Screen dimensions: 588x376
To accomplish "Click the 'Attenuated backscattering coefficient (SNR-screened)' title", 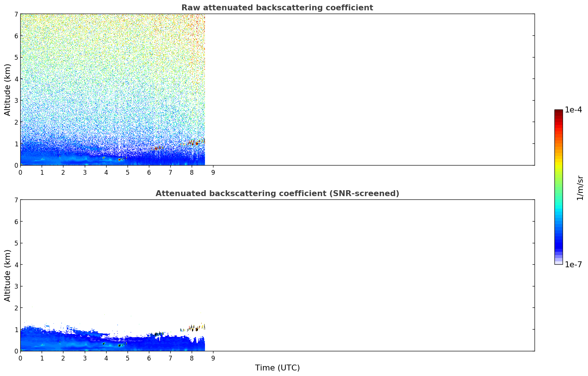I will [x=277, y=194].
